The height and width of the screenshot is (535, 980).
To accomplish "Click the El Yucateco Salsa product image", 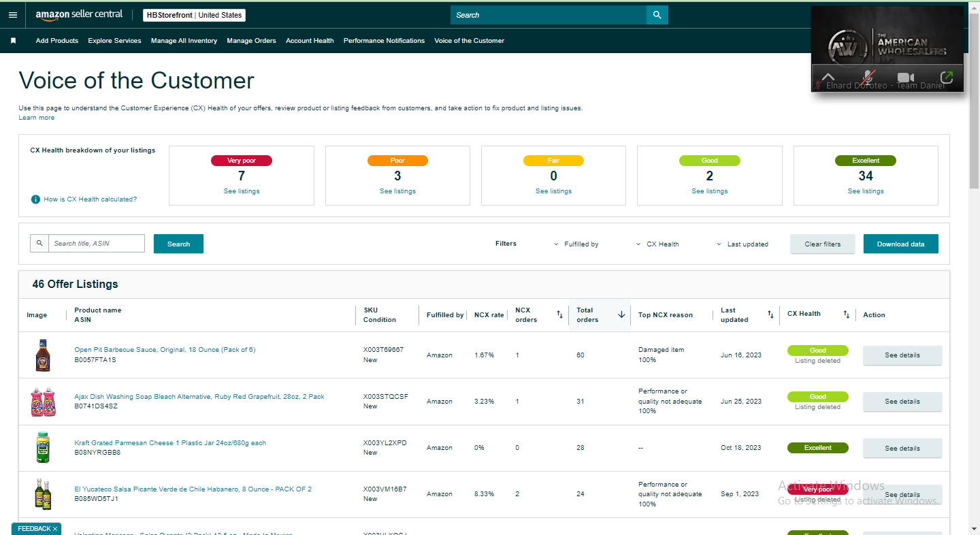I will click(42, 494).
